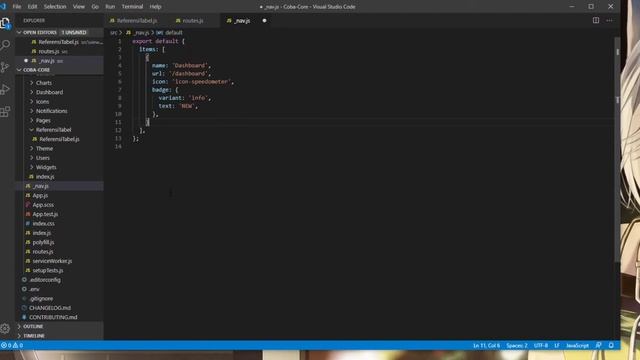Expand the Widgets folder
This screenshot has height=360, width=640.
[60, 167]
